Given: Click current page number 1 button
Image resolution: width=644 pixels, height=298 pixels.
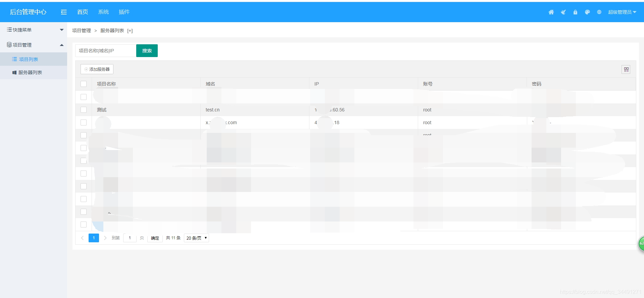Looking at the screenshot, I should [x=94, y=238].
